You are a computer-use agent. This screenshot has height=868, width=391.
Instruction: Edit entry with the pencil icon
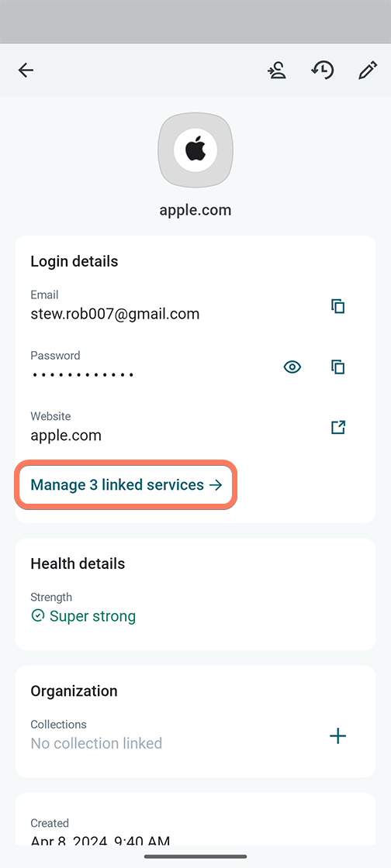click(x=367, y=71)
